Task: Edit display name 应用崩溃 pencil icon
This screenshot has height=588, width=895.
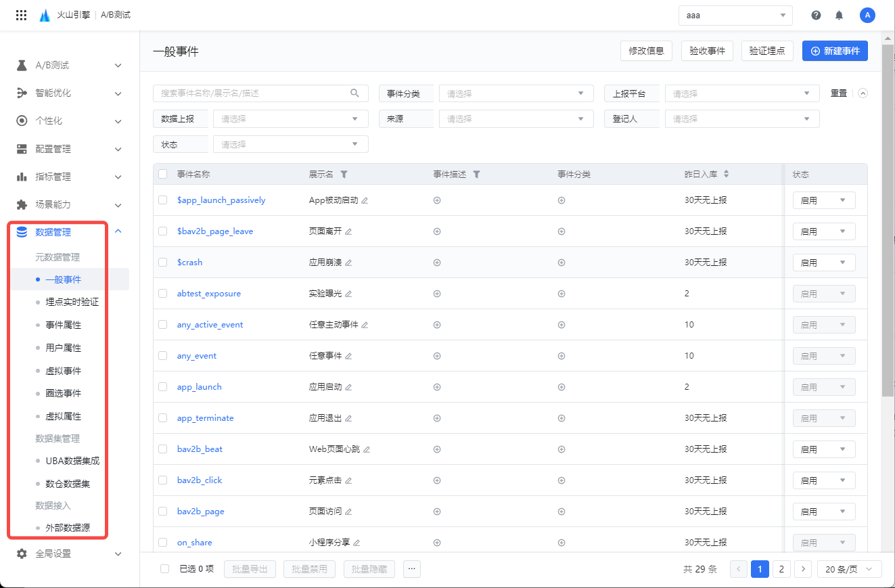Action: click(348, 263)
